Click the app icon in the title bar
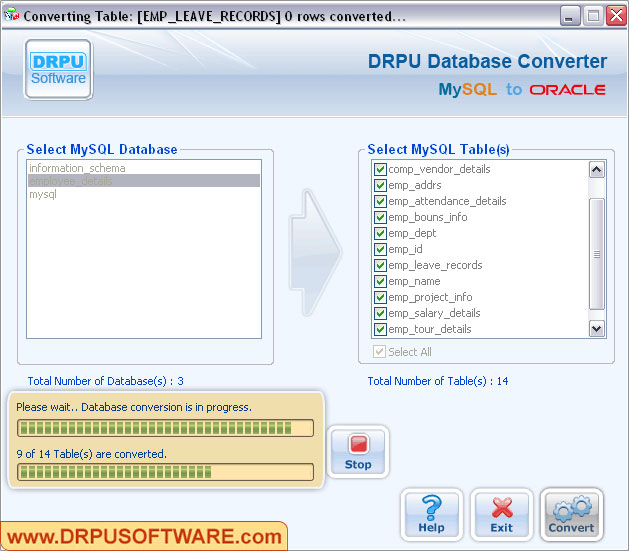Image resolution: width=629 pixels, height=551 pixels. (x=11, y=15)
